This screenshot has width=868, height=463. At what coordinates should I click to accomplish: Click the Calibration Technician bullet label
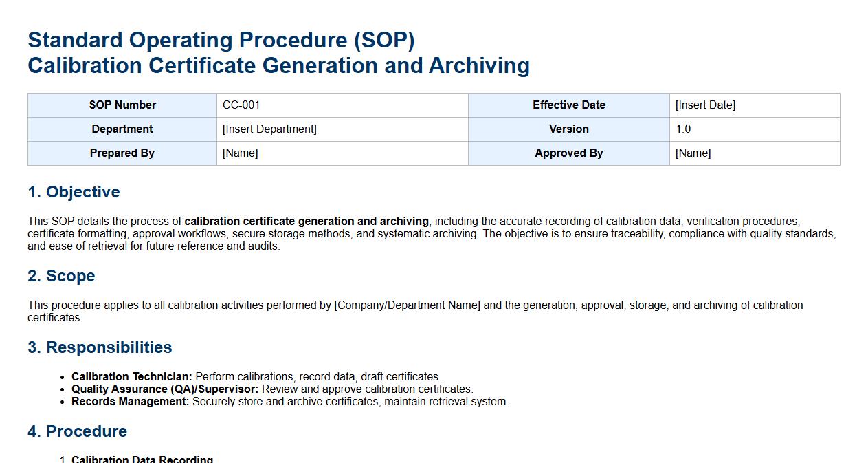[132, 377]
